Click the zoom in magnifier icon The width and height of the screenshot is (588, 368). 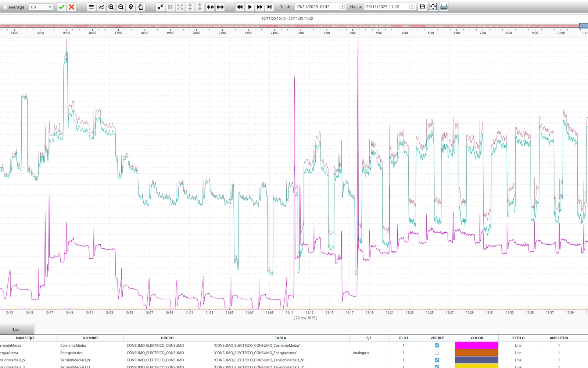pyautogui.click(x=111, y=7)
